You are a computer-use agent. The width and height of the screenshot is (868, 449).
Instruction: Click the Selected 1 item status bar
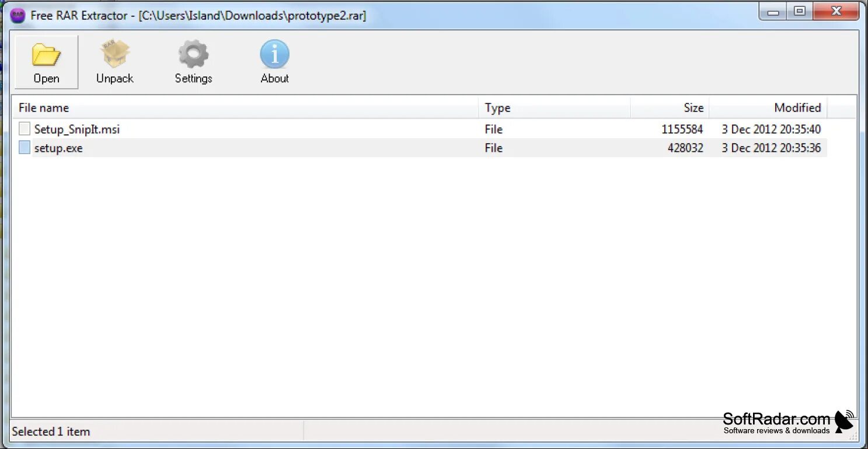click(51, 431)
